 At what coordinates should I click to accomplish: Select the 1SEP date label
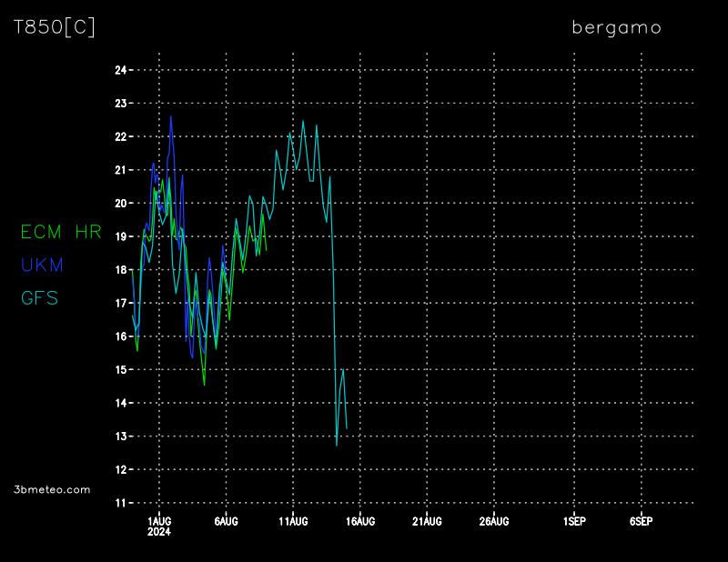coord(573,521)
